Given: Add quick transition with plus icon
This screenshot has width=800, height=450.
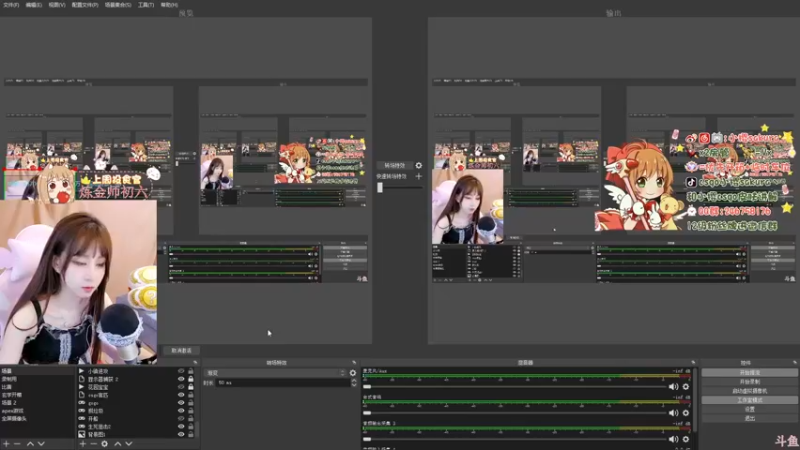Looking at the screenshot, I should click(419, 177).
